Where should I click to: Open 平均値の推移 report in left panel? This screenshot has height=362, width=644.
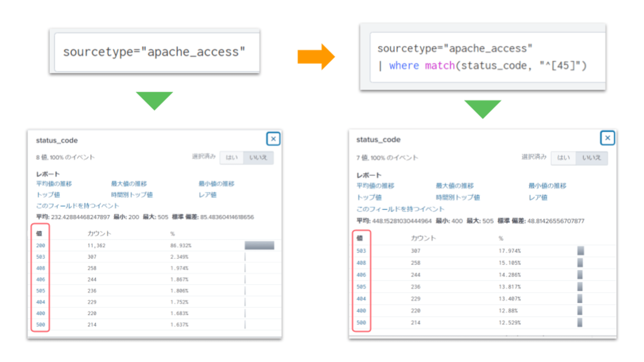point(54,184)
